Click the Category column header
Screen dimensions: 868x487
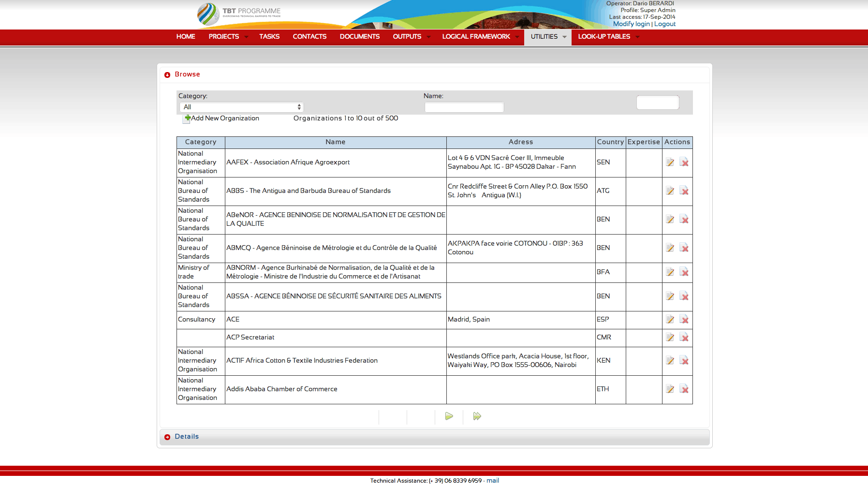201,142
